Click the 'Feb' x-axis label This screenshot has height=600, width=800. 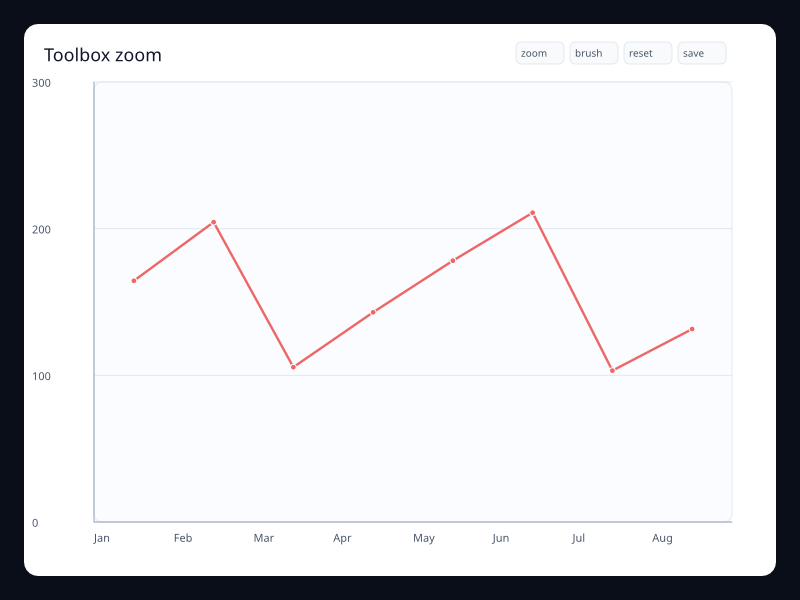[183, 538]
